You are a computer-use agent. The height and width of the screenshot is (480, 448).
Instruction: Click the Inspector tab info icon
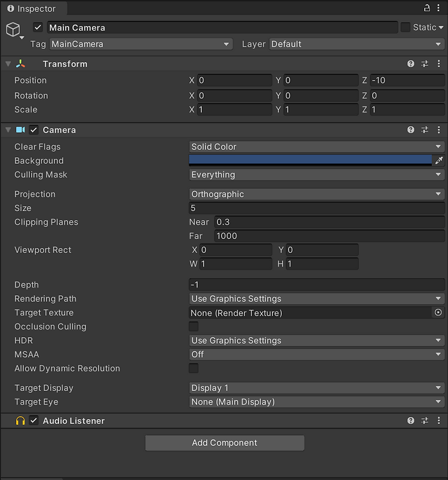point(11,8)
